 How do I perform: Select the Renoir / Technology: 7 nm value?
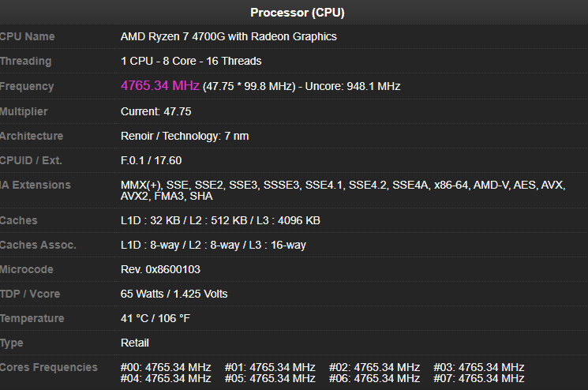(x=185, y=136)
